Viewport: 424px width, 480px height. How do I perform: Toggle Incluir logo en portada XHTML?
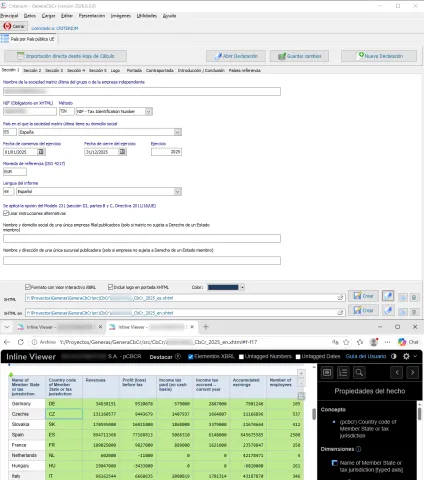point(111,287)
